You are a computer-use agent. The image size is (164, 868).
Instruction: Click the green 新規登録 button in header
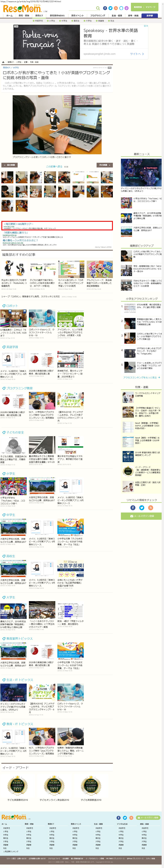point(138,7)
